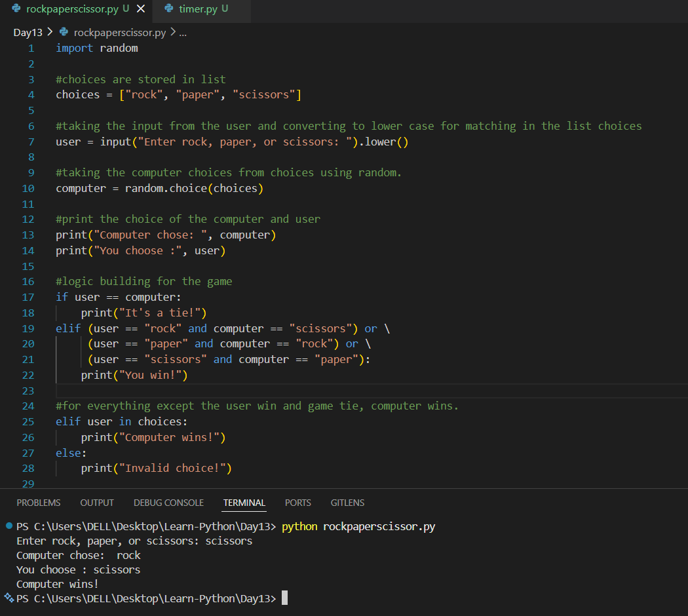This screenshot has height=616, width=688.
Task: Click the Python file icon on rockpaperscissor.py tab
Action: [16, 9]
